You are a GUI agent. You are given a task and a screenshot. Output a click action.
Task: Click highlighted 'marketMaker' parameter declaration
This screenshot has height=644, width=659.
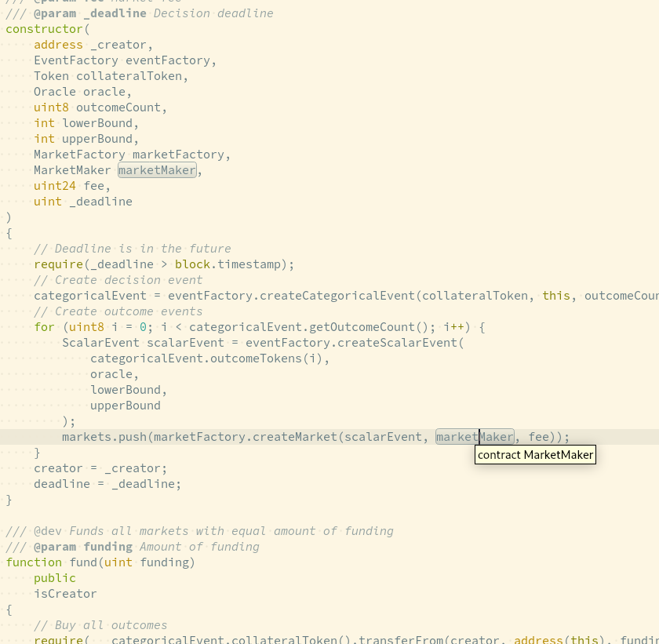pyautogui.click(x=157, y=170)
